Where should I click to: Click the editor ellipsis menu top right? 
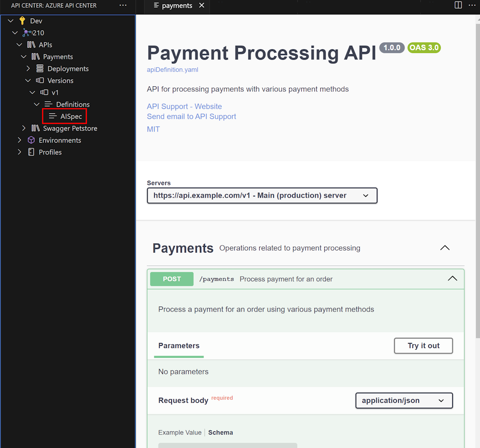coord(472,5)
